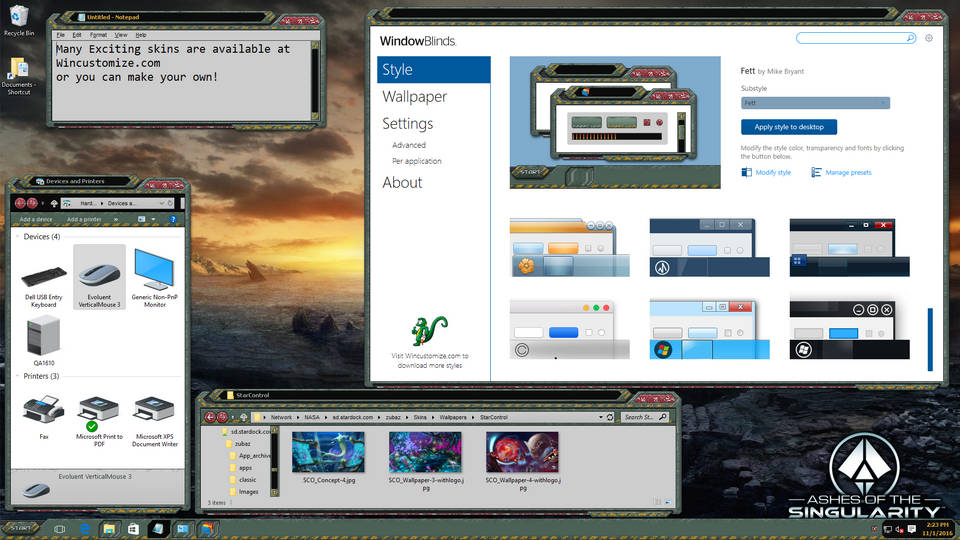Click Apply style to desktop
960x540 pixels.
coord(788,127)
